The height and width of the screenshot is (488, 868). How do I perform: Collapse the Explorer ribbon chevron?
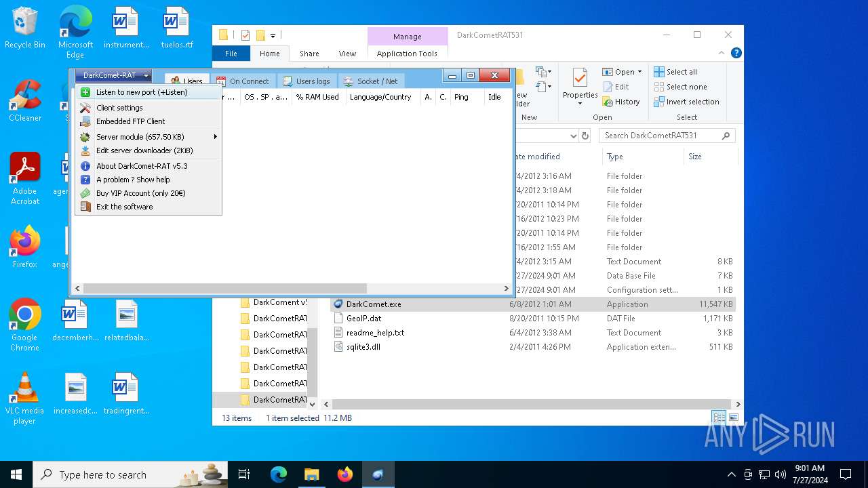coord(722,53)
